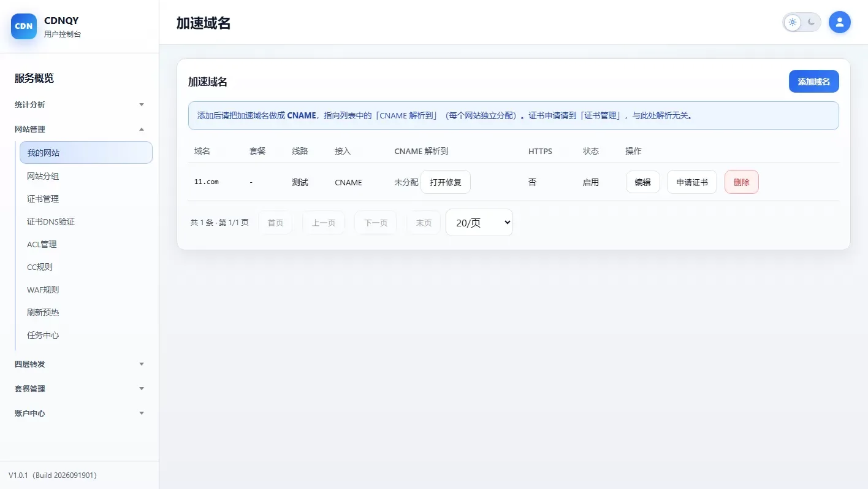868x489 pixels.
Task: Delete the 11.com domain with 删除
Action: pyautogui.click(x=741, y=182)
